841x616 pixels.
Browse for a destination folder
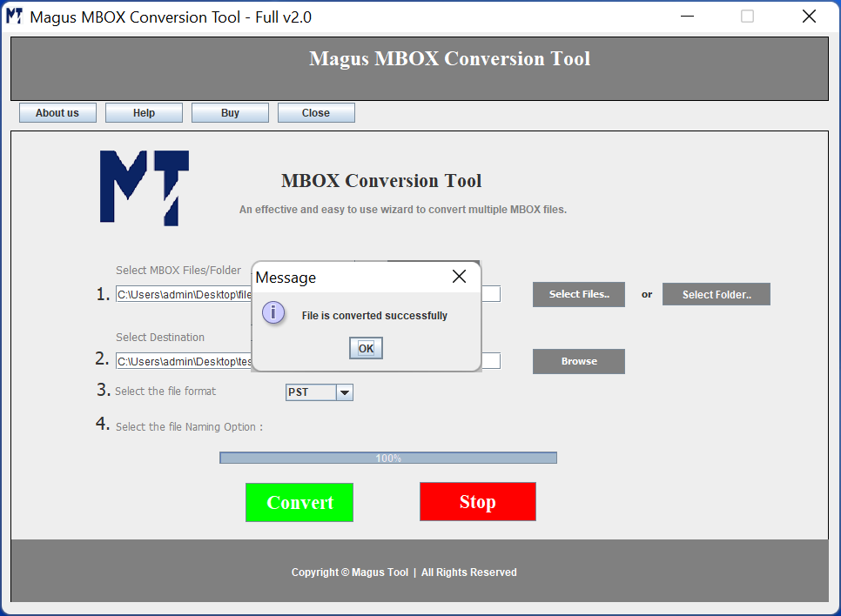579,361
